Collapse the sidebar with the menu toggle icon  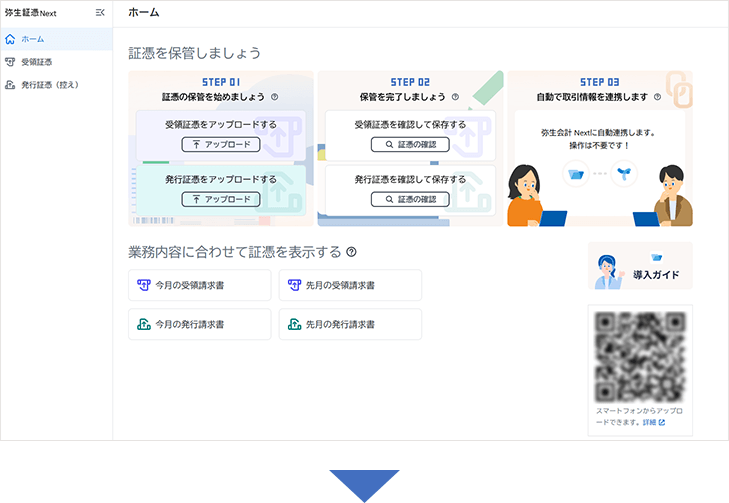(99, 13)
